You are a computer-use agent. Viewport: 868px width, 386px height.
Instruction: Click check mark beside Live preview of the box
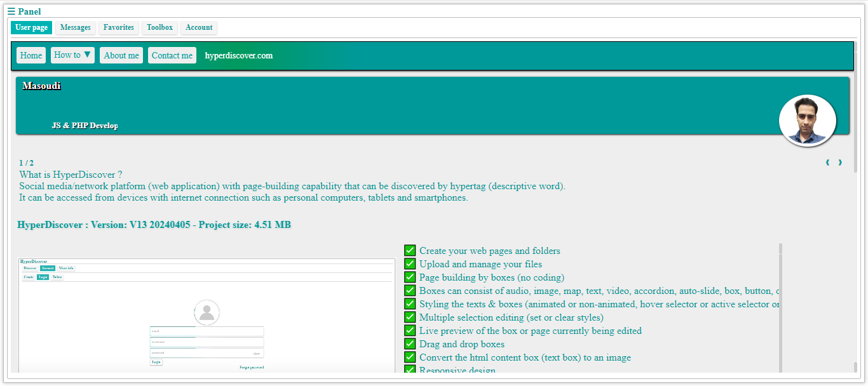click(x=410, y=330)
